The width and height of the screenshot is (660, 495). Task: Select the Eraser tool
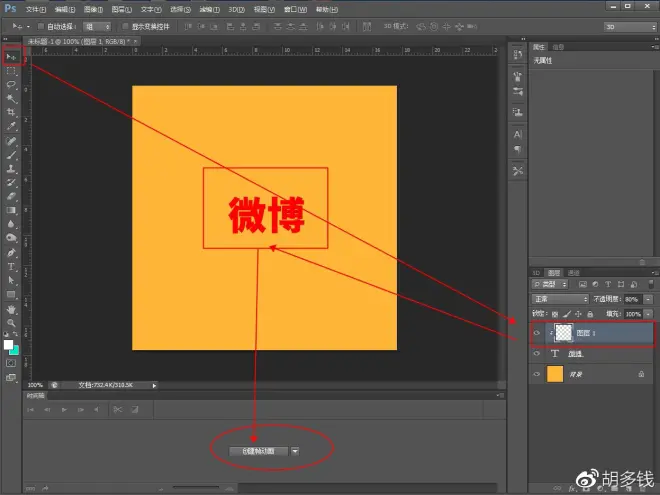tap(11, 197)
